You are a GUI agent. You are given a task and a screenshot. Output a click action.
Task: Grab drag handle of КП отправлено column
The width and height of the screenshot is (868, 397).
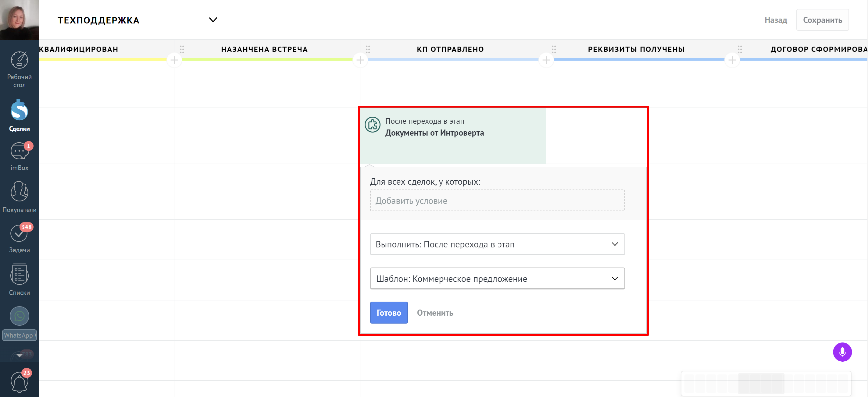[368, 49]
